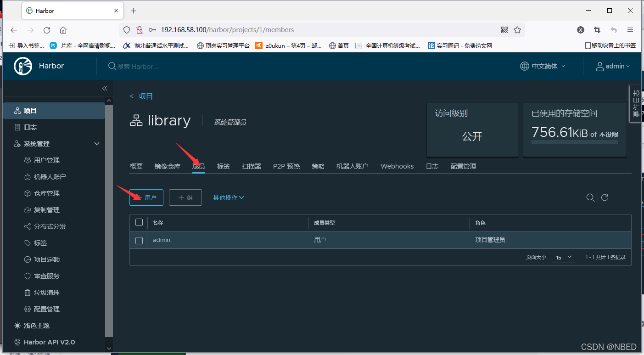The image size is (644, 355).
Task: Click the search magnifier in the members toolbar
Action: click(590, 197)
